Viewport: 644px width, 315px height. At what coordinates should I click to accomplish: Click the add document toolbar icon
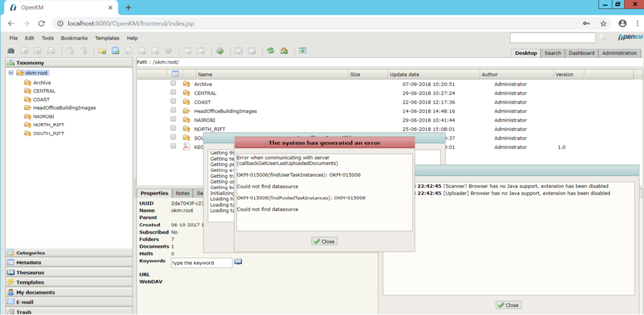point(115,51)
